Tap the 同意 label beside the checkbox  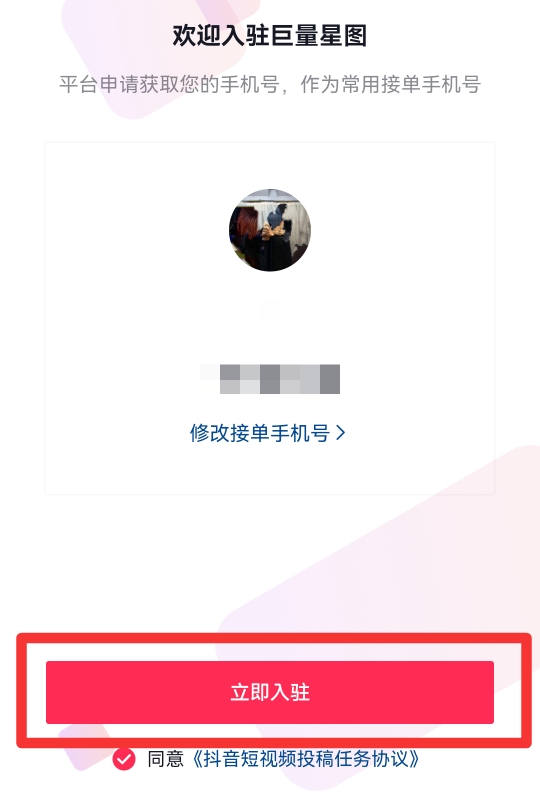pos(165,759)
